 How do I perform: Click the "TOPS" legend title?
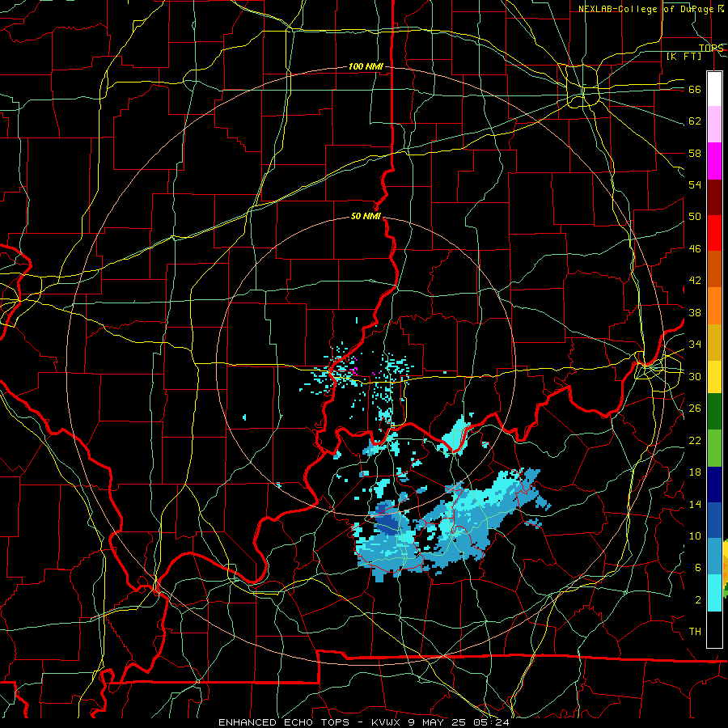(x=711, y=48)
